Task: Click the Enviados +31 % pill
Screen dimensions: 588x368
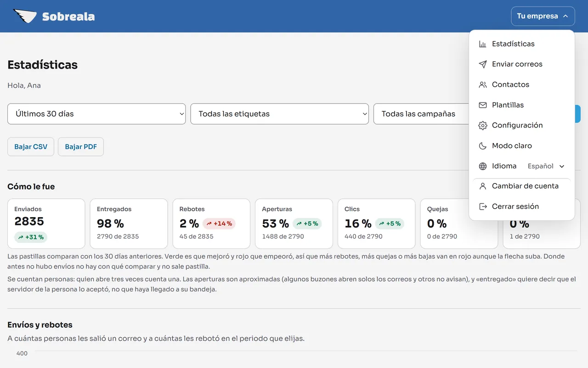Action: (x=31, y=237)
